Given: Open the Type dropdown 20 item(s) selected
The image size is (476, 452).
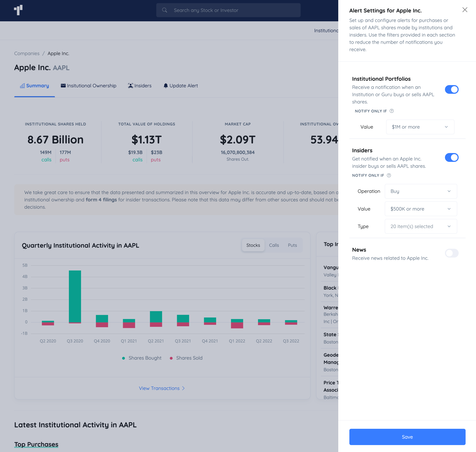Looking at the screenshot, I should pyautogui.click(x=421, y=227).
